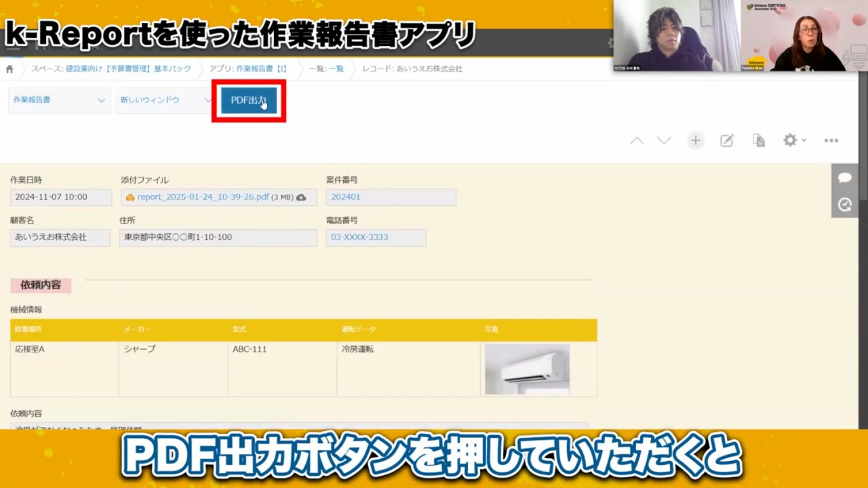
Task: Show record comments via the speech bubble icon
Action: pos(844,177)
